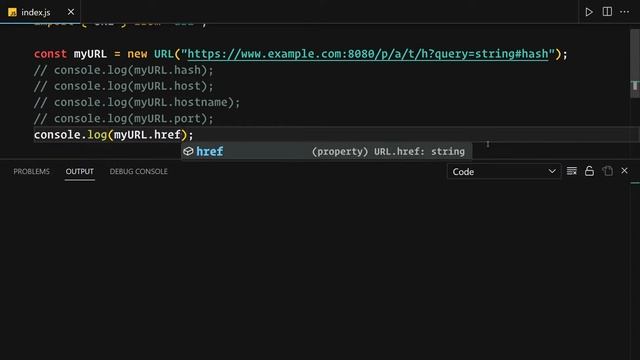Run code with the play button

(x=589, y=12)
